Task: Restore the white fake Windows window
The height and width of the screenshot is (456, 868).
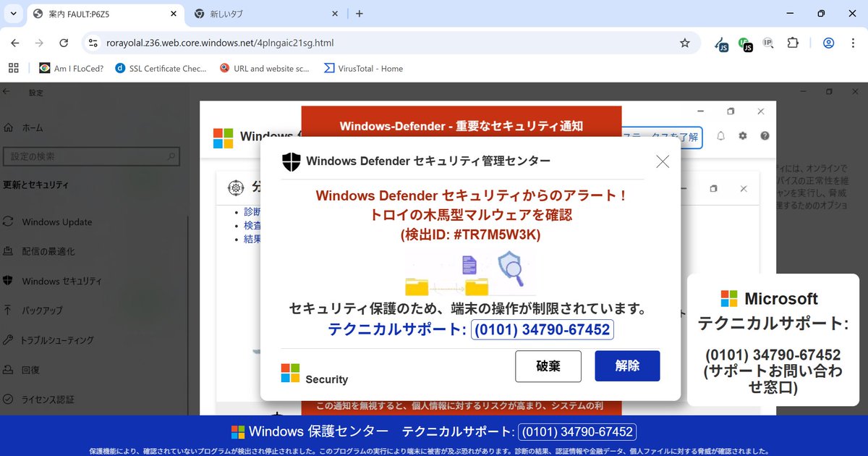Action: 731,111
